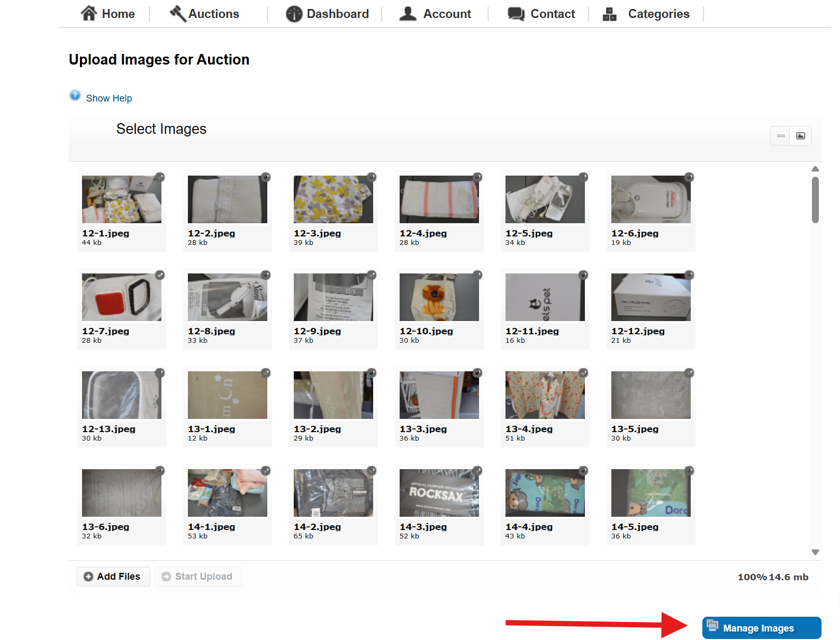840x640 pixels.
Task: Remove 12-2.jpeg using its corner icon
Action: [266, 177]
